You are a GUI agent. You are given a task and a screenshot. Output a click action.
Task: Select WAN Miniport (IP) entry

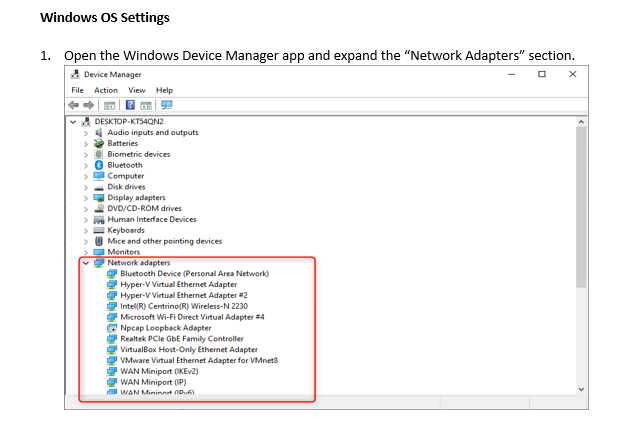click(153, 382)
